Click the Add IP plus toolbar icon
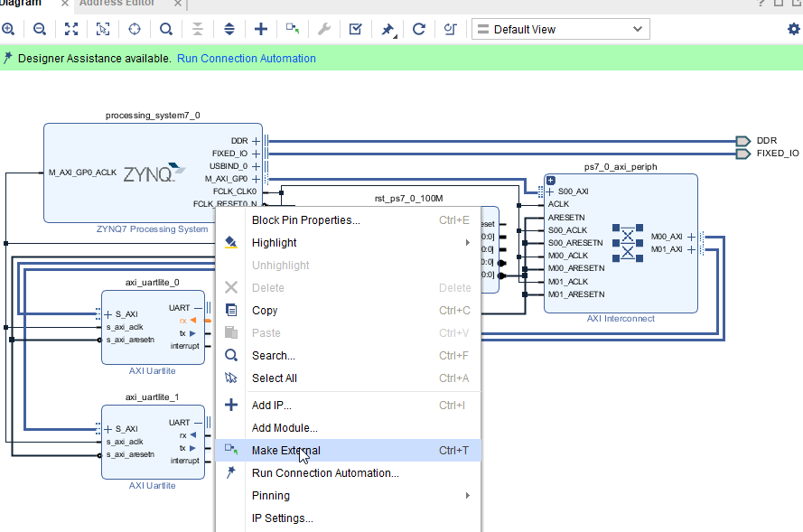This screenshot has width=803, height=532. pos(261,29)
